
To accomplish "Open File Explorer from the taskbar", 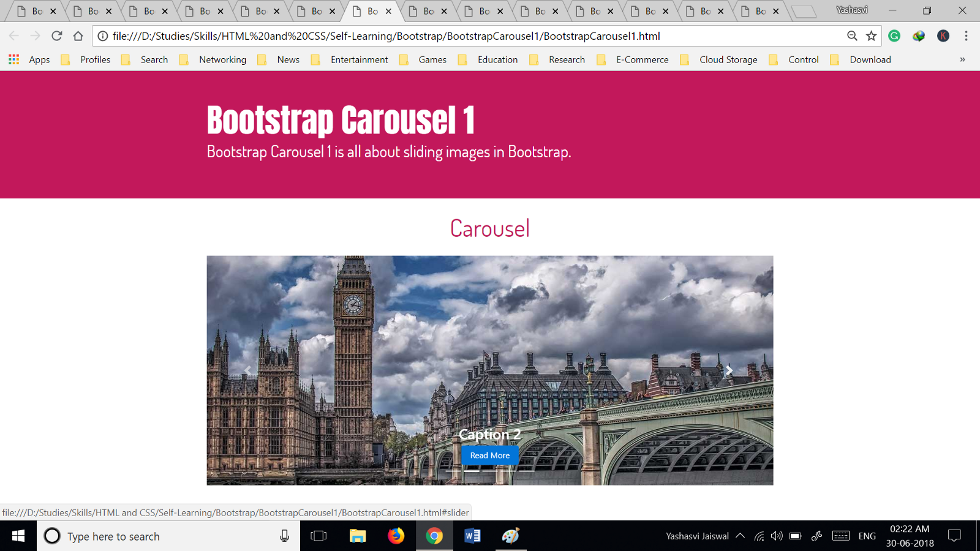I will [x=358, y=536].
